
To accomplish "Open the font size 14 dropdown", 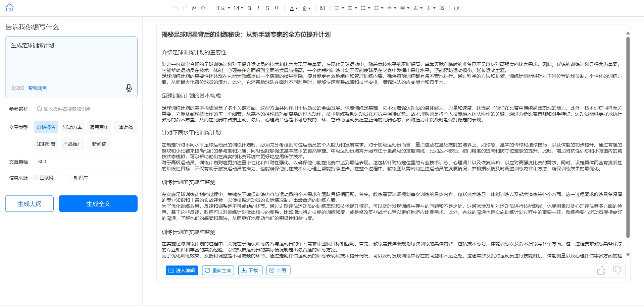I will point(238,8).
